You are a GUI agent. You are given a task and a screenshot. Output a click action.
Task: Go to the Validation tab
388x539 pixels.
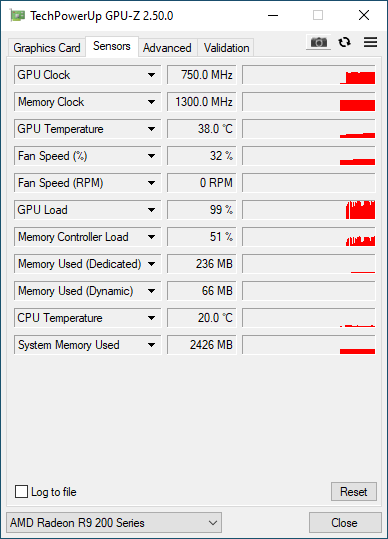tap(226, 47)
